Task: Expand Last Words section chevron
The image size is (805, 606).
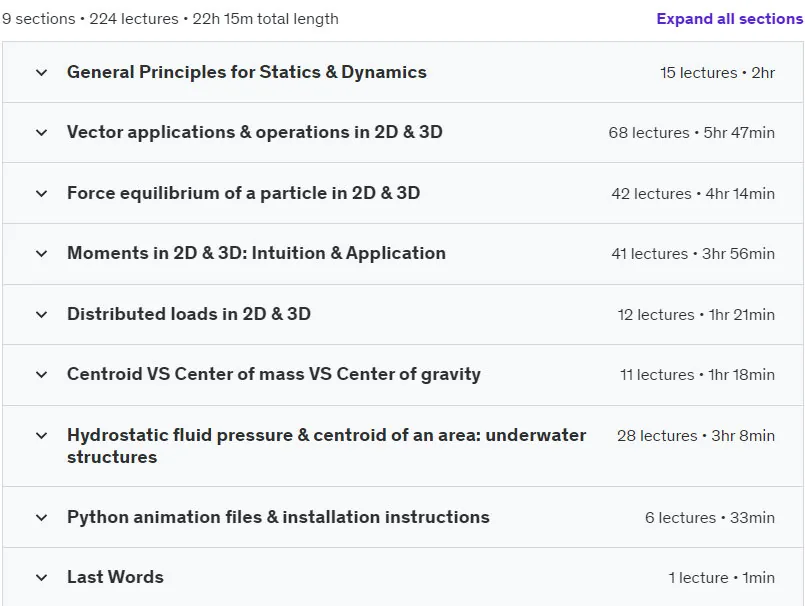Action: [x=42, y=578]
